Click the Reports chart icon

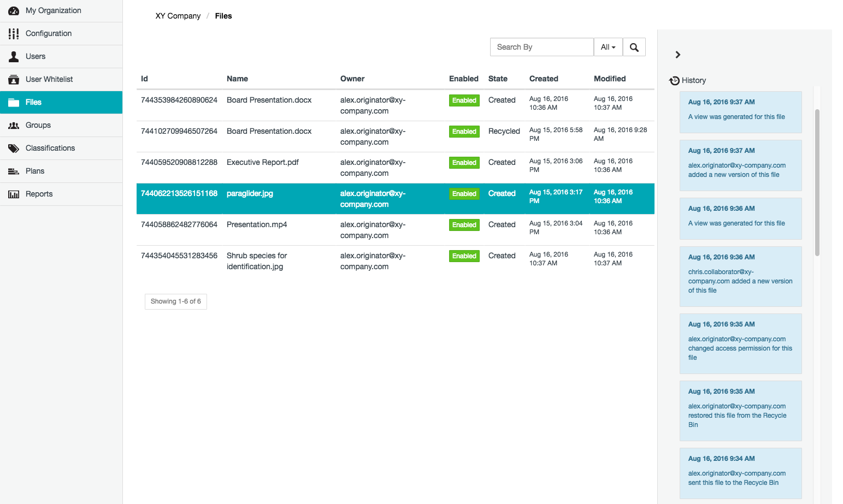click(x=14, y=194)
